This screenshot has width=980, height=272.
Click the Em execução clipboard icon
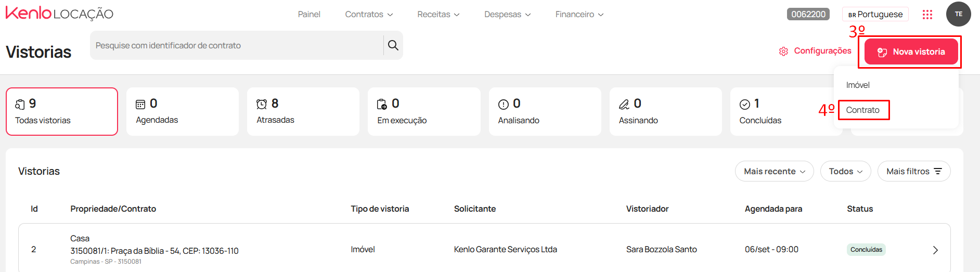382,105
